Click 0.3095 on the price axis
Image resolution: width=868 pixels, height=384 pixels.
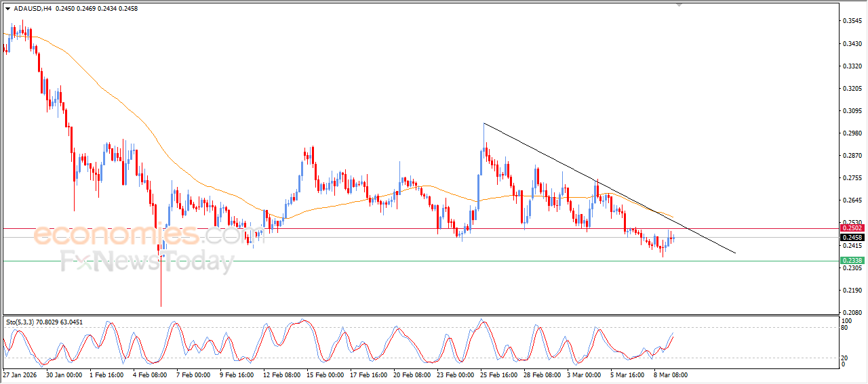coord(852,111)
